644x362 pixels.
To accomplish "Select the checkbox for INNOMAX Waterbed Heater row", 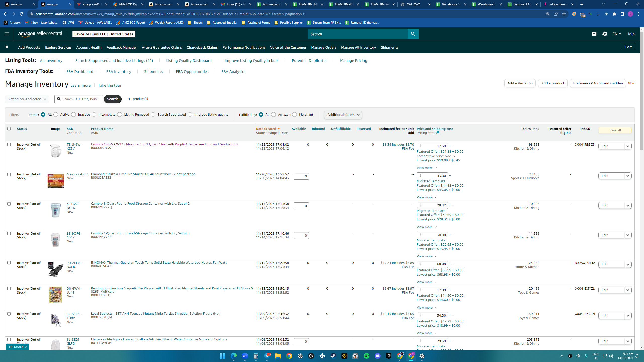I will click(9, 263).
